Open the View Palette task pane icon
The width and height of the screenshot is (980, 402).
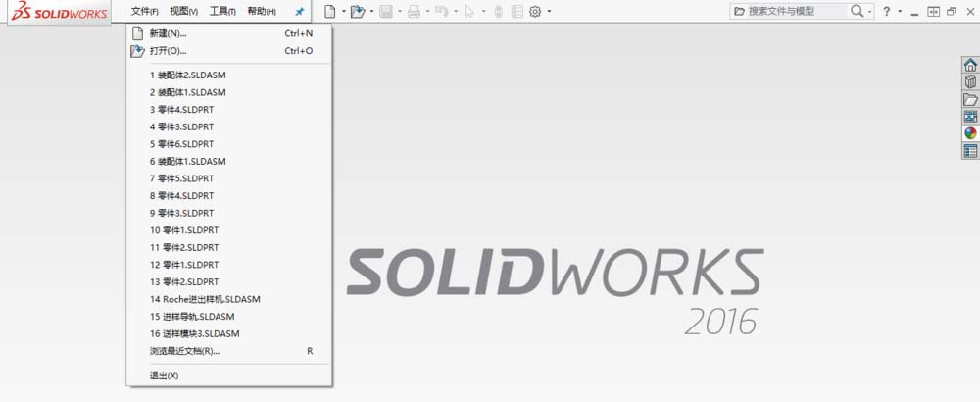970,117
